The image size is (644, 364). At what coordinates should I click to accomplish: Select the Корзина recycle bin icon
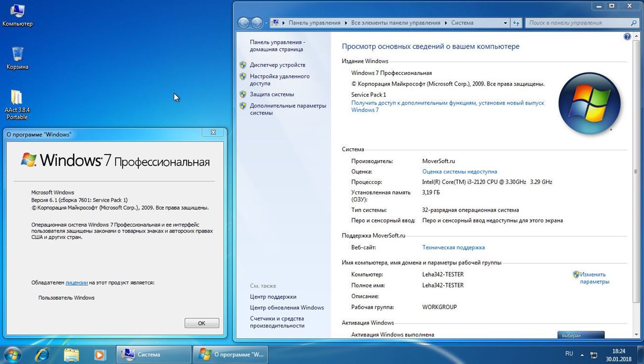pyautogui.click(x=17, y=59)
